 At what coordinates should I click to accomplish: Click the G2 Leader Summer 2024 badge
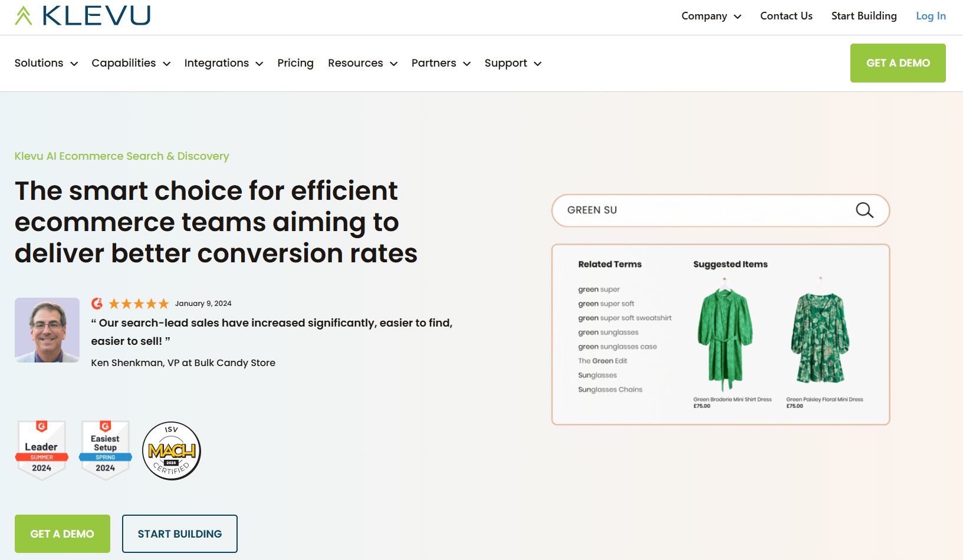pyautogui.click(x=41, y=450)
